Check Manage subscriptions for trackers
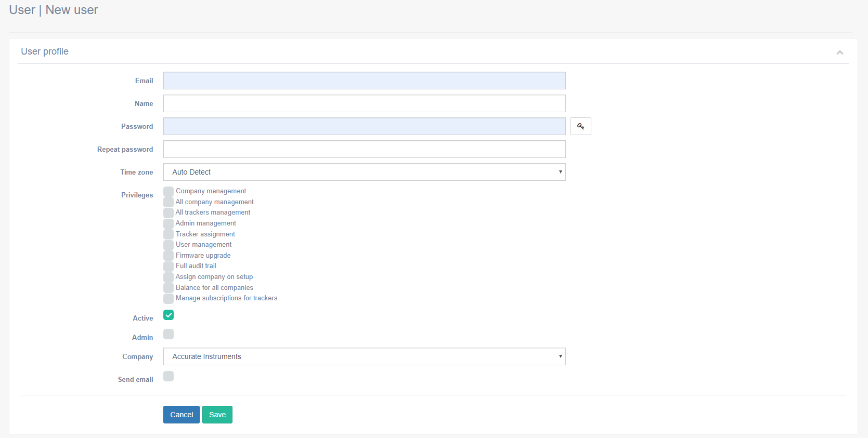Image resolution: width=868 pixels, height=438 pixels. (169, 299)
